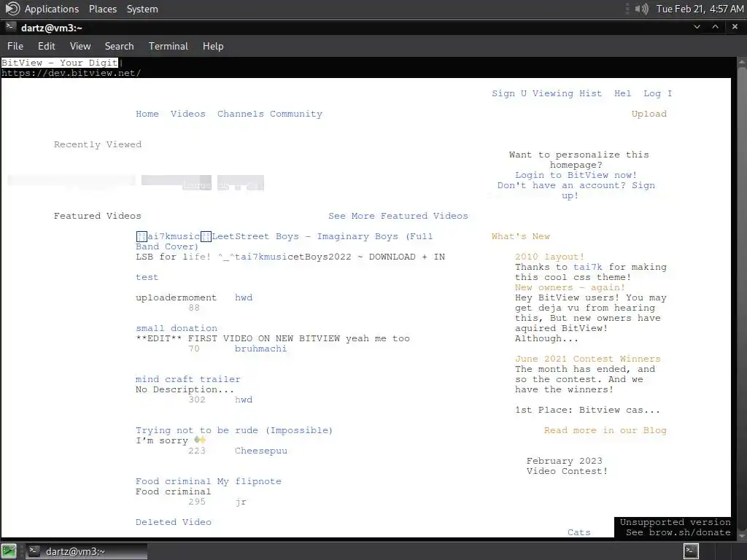Click the What's New heading
This screenshot has width=747, height=560.
tap(520, 236)
